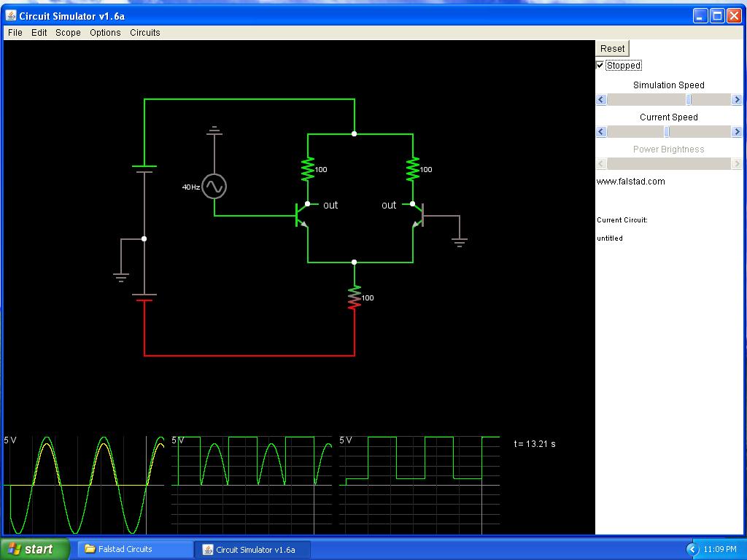Click the ground symbol above the AC source
747x560 pixels.
tap(214, 131)
